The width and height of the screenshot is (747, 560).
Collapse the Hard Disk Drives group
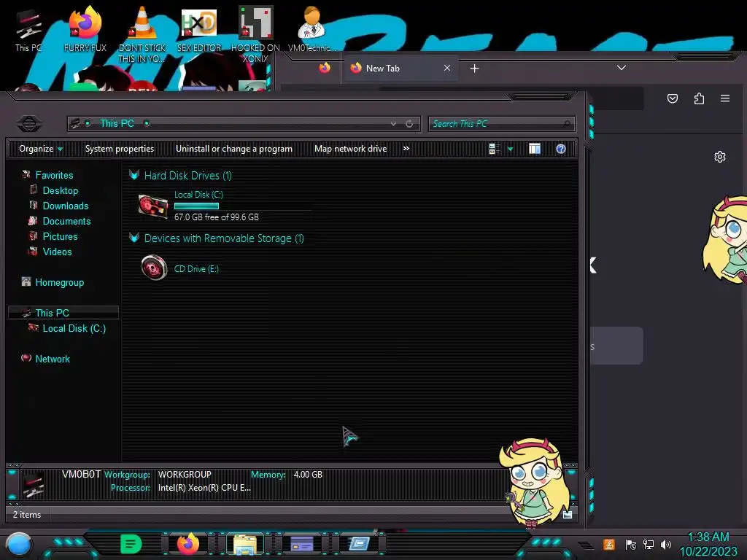point(134,175)
